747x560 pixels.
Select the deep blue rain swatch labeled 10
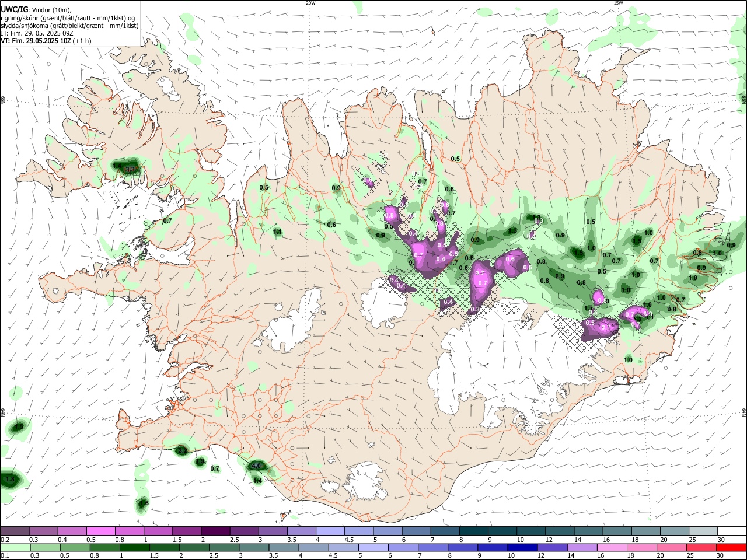[x=521, y=547]
